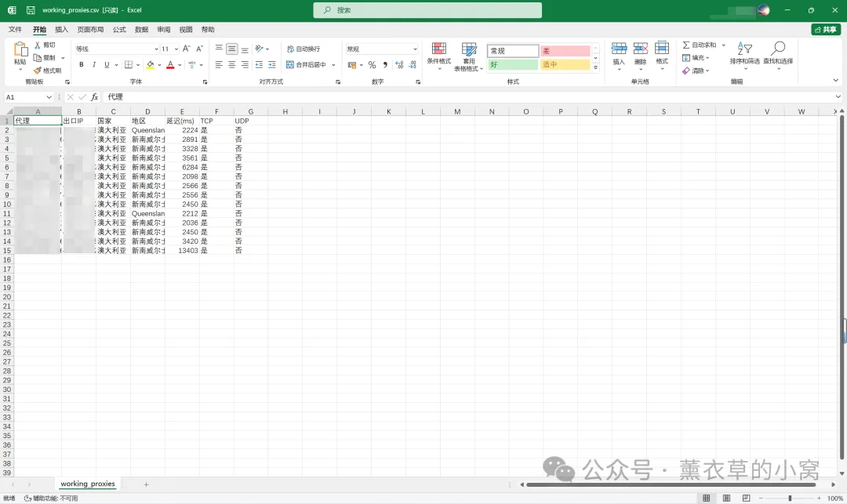Add a new sheet with the plus button
Screen dimensions: 847x504
[147, 484]
